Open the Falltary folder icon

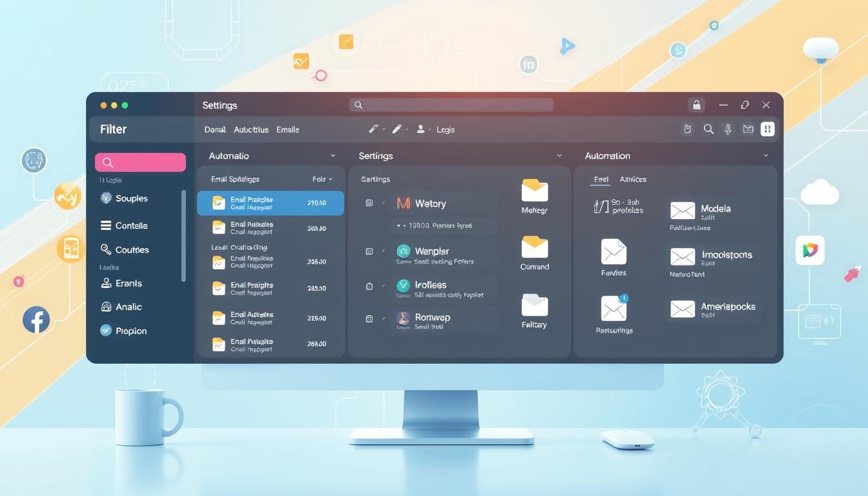tap(535, 305)
